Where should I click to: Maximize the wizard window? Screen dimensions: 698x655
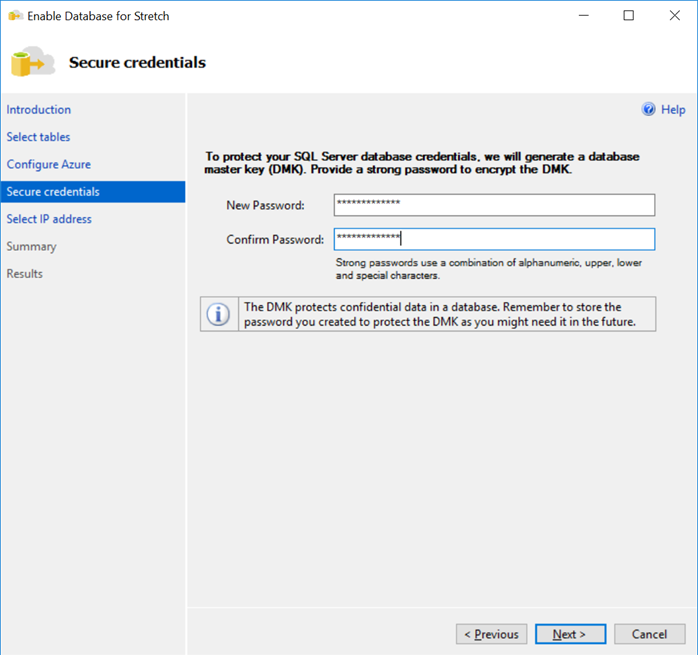point(628,16)
